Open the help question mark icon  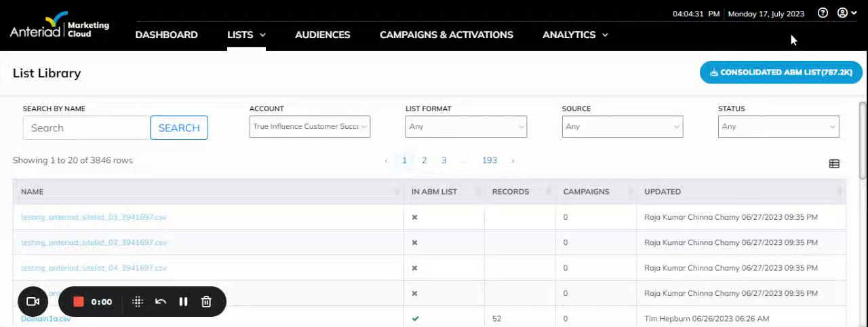(823, 13)
